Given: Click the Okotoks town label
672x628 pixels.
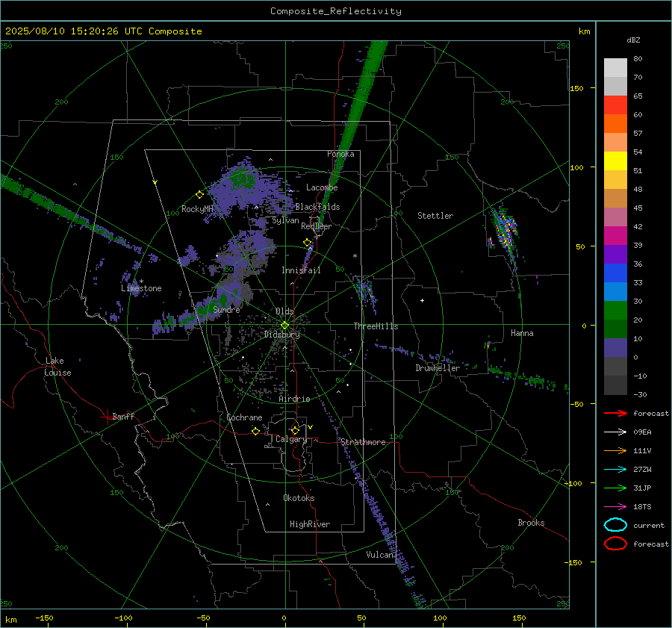Looking at the screenshot, I should [x=299, y=498].
